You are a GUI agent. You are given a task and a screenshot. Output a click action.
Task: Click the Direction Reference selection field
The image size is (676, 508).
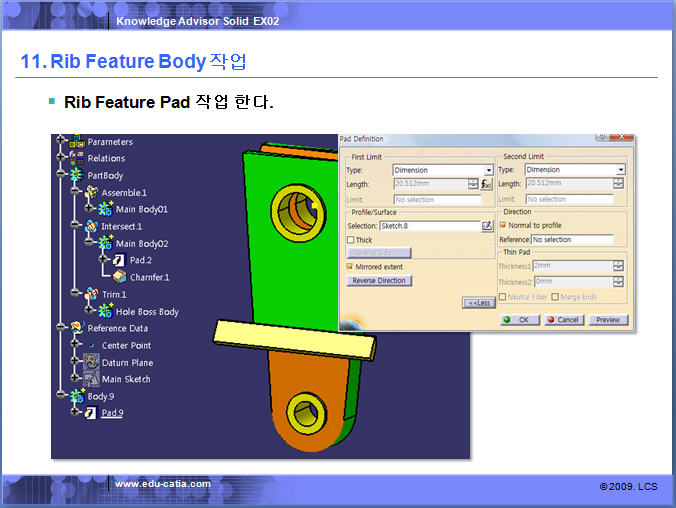click(571, 240)
